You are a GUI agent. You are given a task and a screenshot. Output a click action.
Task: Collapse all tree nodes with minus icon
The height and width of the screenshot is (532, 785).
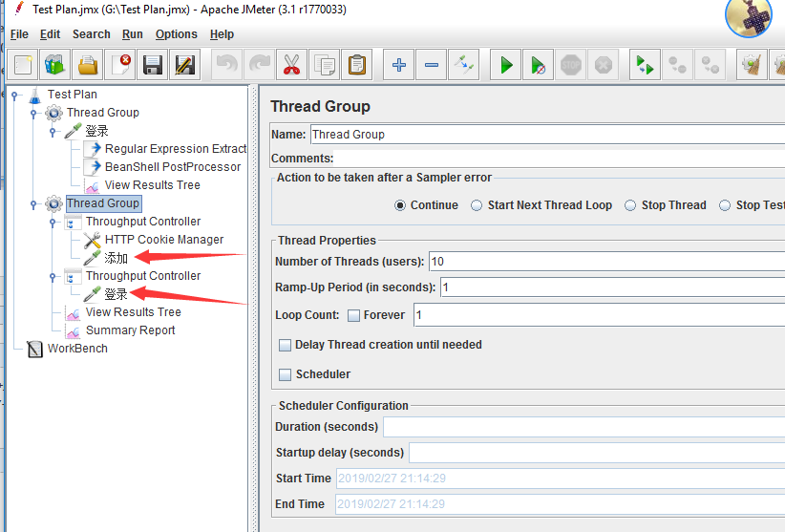click(x=431, y=65)
